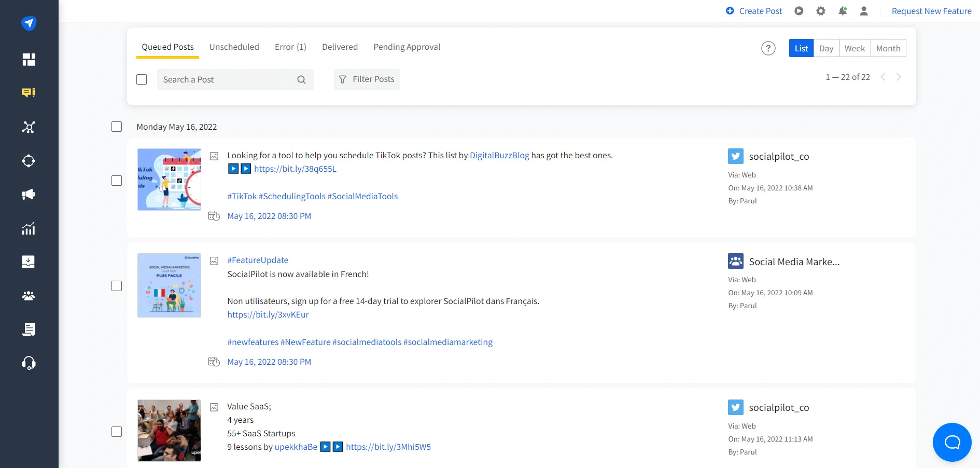Select the TikTok scheduling post checkbox

117,181
